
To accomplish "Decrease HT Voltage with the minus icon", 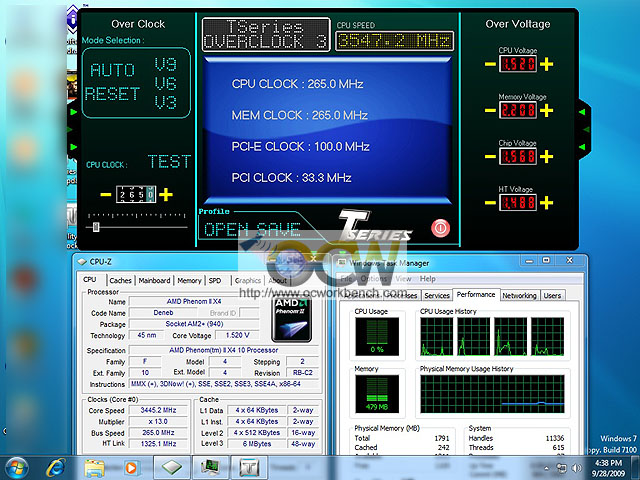I will [490, 202].
